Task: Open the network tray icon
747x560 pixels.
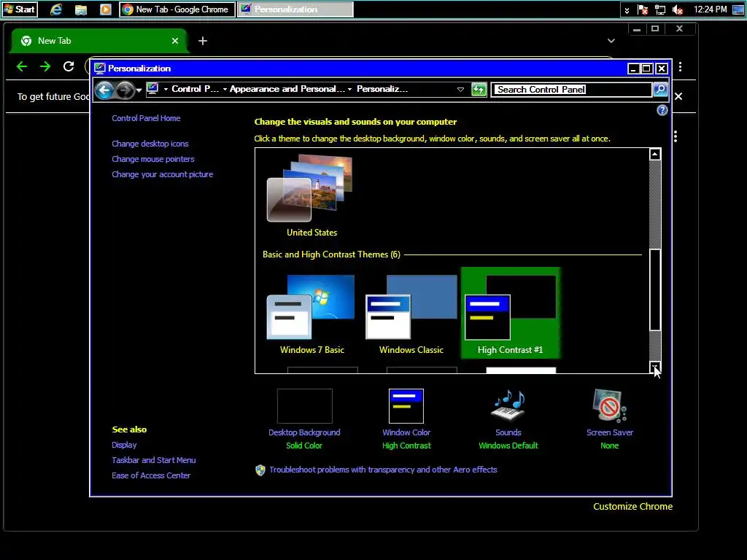Action: coord(659,9)
